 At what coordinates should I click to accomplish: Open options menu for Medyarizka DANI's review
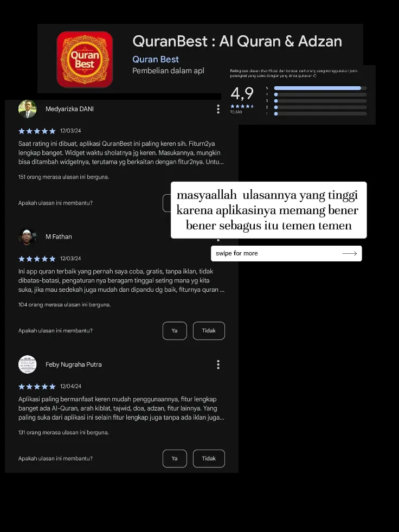[218, 109]
